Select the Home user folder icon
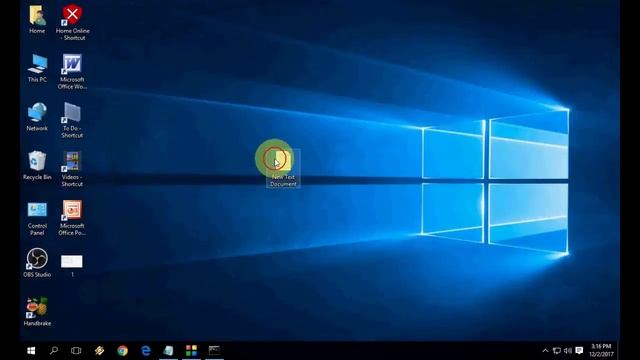Image resolution: width=640 pixels, height=360 pixels. [x=37, y=16]
